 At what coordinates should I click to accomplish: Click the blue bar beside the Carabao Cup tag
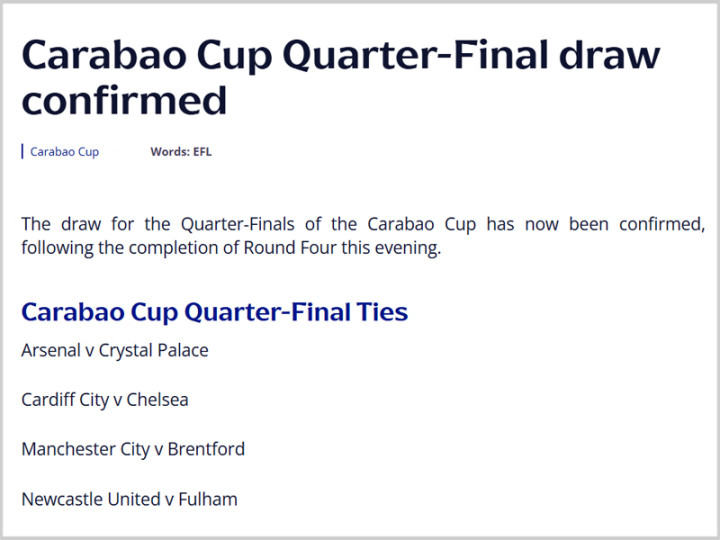coord(23,152)
